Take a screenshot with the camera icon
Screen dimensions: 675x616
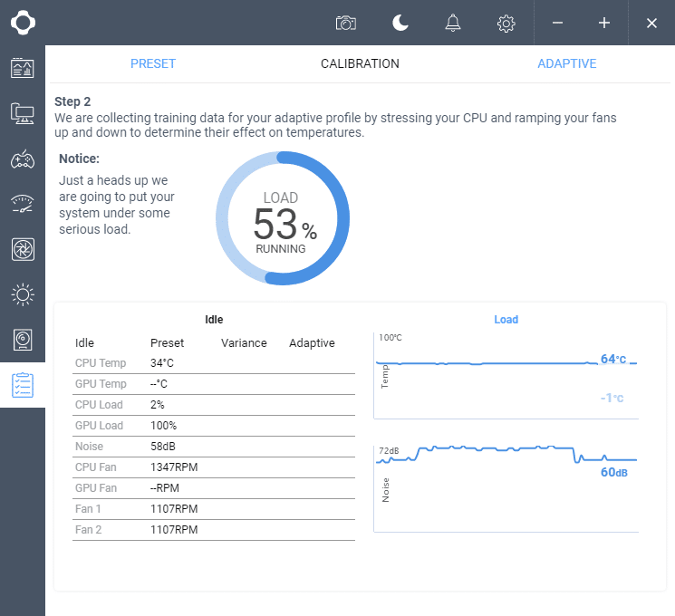[x=345, y=23]
